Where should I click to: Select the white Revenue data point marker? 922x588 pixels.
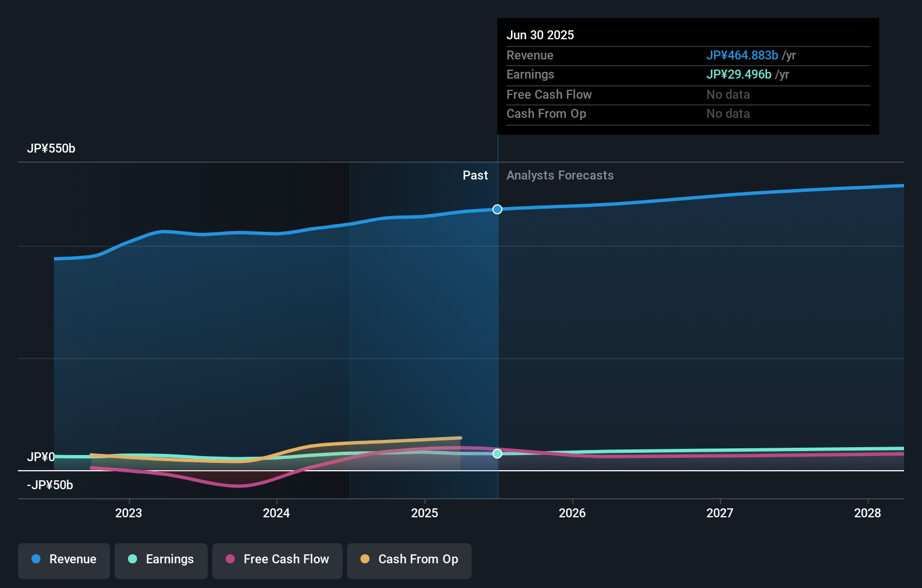pyautogui.click(x=496, y=209)
